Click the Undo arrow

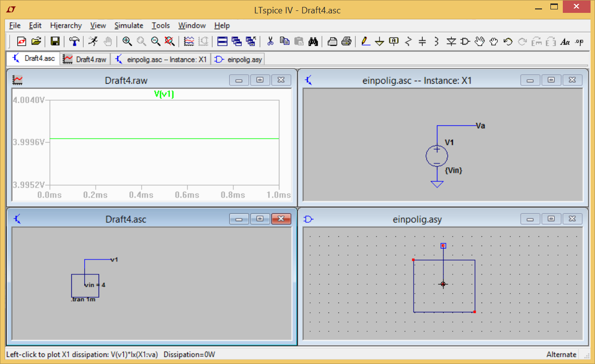pos(508,42)
